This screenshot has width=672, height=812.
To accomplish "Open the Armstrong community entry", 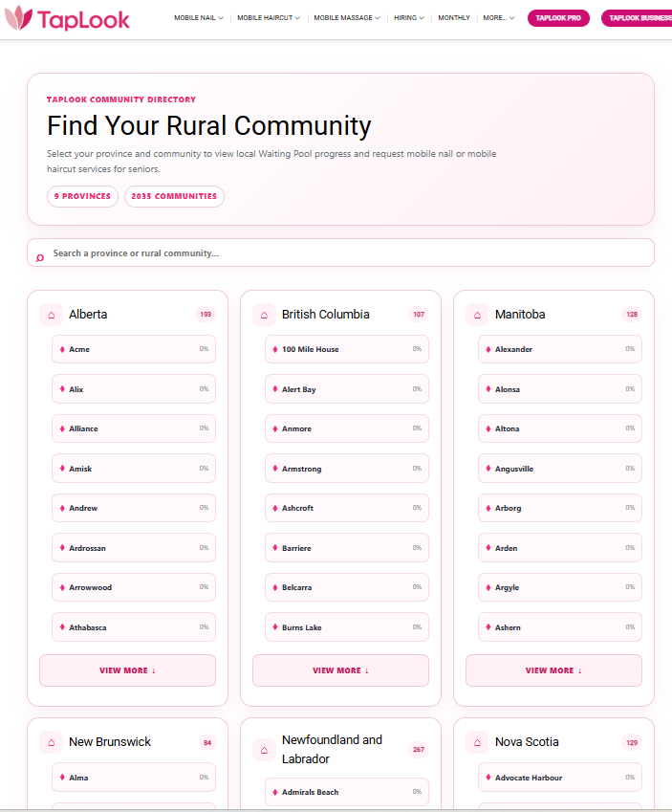I will 347,468.
